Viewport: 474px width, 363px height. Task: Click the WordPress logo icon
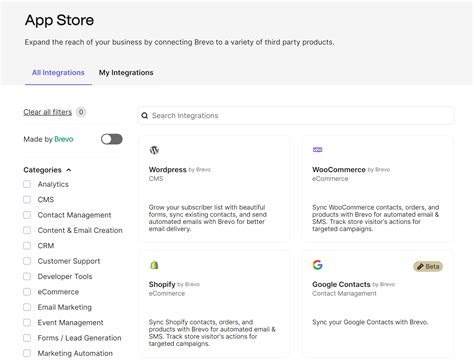point(154,150)
